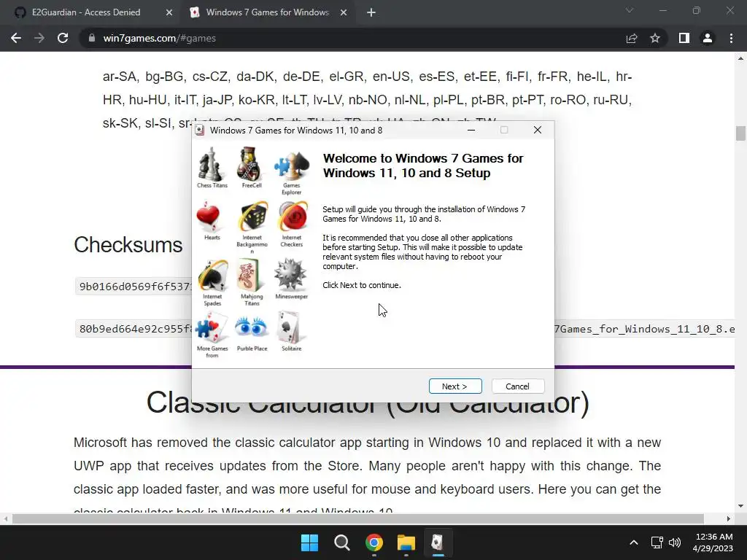Click the Internet Backgammon dice icon
This screenshot has width=747, height=560.
(x=253, y=217)
